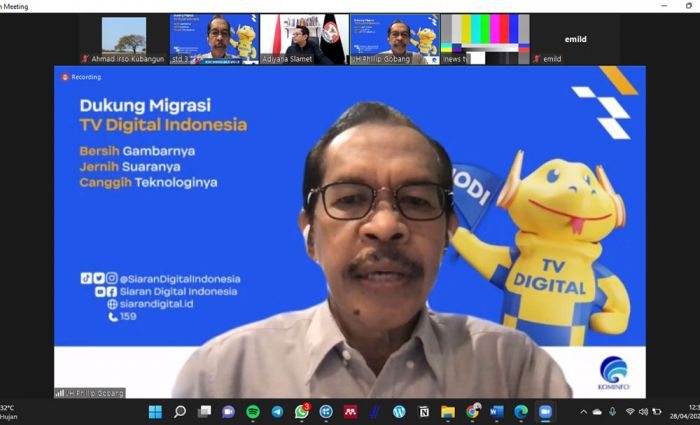The height and width of the screenshot is (425, 700).
Task: Open Notion from the taskbar
Action: click(x=423, y=412)
